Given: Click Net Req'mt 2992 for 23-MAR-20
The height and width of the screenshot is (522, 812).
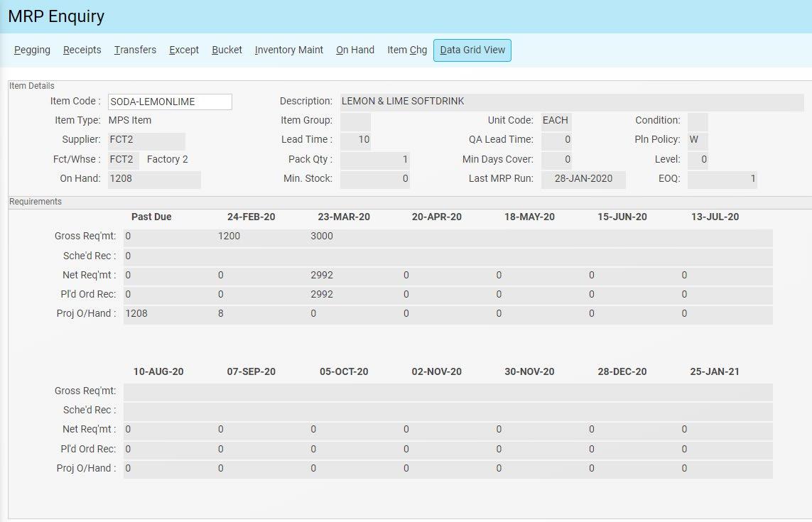Looking at the screenshot, I should (x=322, y=275).
